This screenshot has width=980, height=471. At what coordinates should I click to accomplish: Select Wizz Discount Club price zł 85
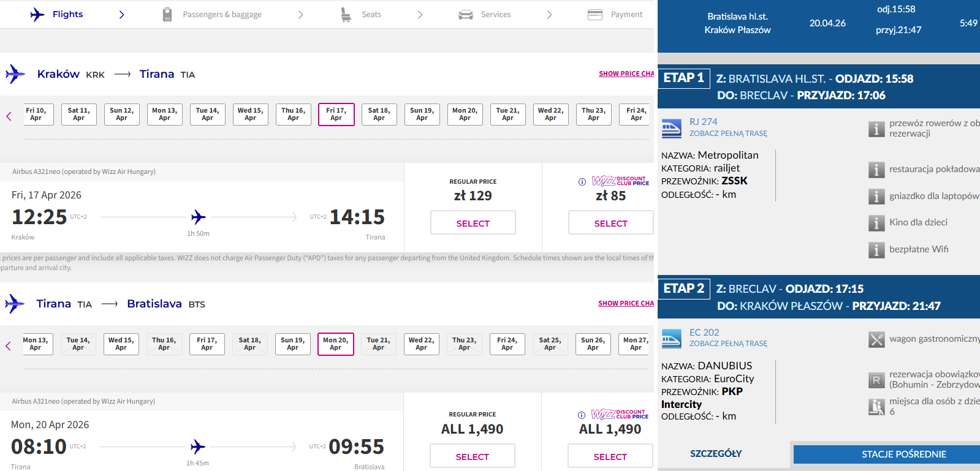click(611, 223)
